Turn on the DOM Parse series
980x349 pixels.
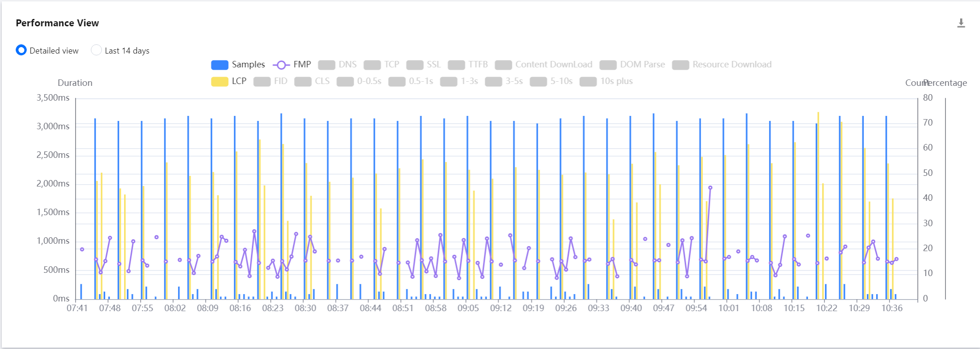pyautogui.click(x=632, y=65)
